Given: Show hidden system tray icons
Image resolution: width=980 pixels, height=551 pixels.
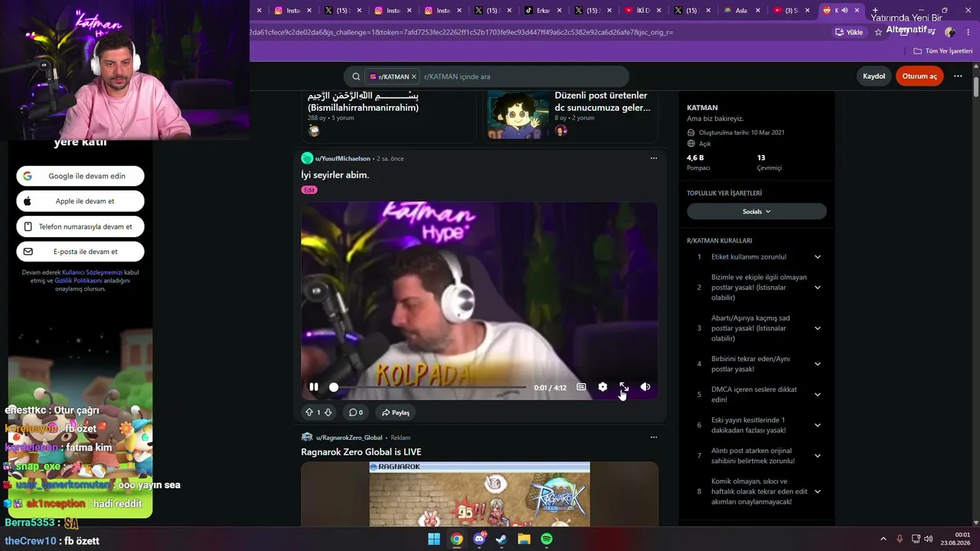Looking at the screenshot, I should [883, 539].
